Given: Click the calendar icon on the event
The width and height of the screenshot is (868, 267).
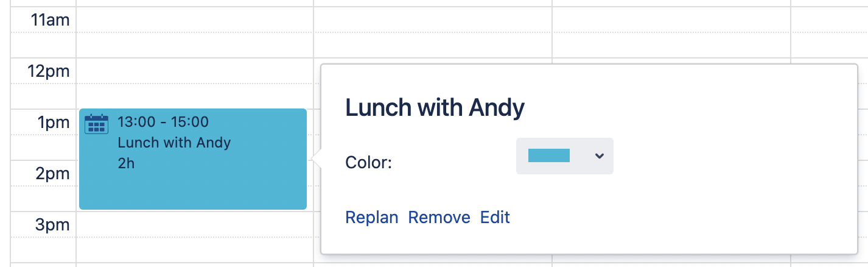Looking at the screenshot, I should click(x=96, y=124).
